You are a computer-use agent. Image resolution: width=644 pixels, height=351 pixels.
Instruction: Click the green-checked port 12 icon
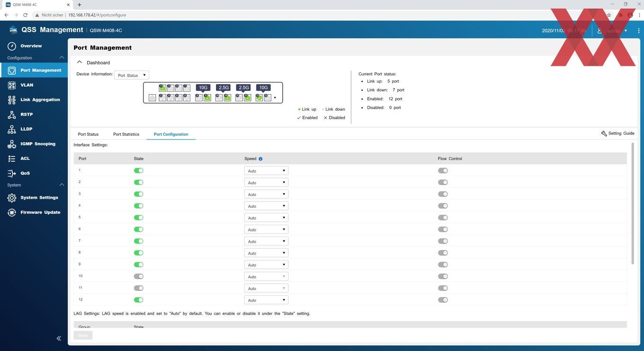coord(259,97)
